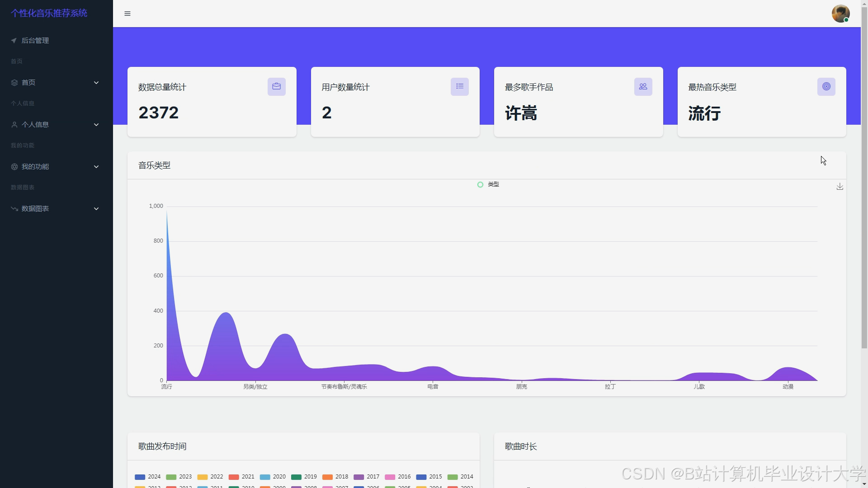Viewport: 868px width, 488px height.
Task: Click the layers icon beside 首页
Action: tap(14, 82)
